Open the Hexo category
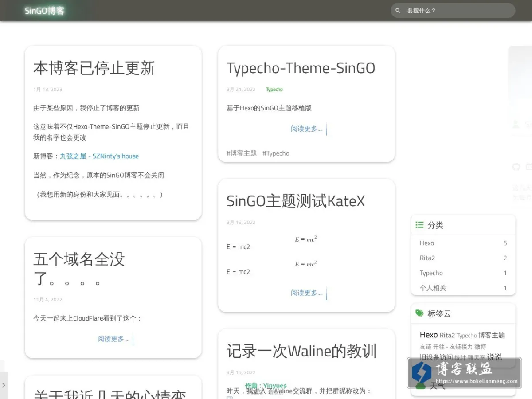 [x=427, y=243]
